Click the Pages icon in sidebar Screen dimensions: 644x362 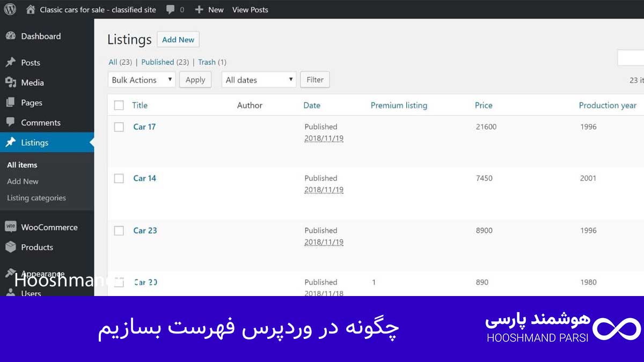click(x=10, y=102)
